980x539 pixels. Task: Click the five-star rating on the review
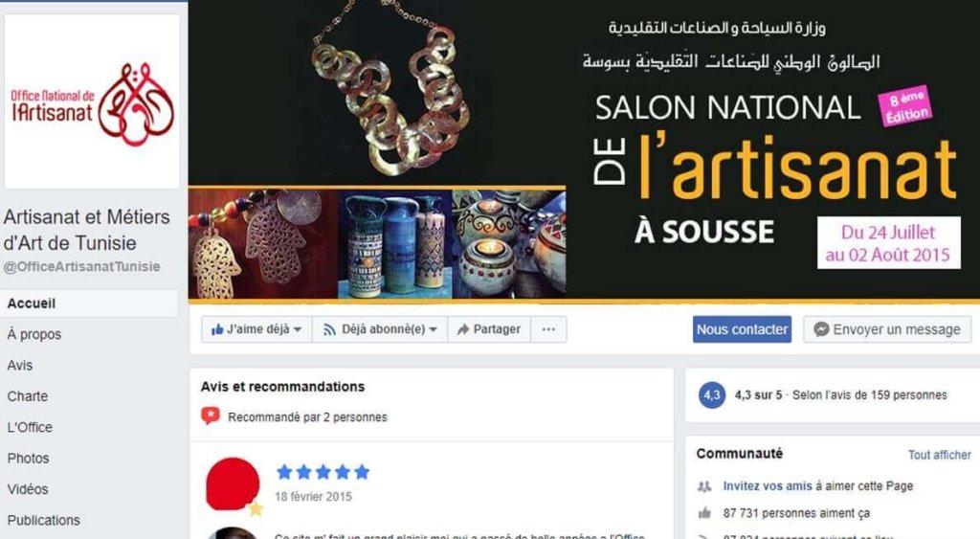coord(323,472)
